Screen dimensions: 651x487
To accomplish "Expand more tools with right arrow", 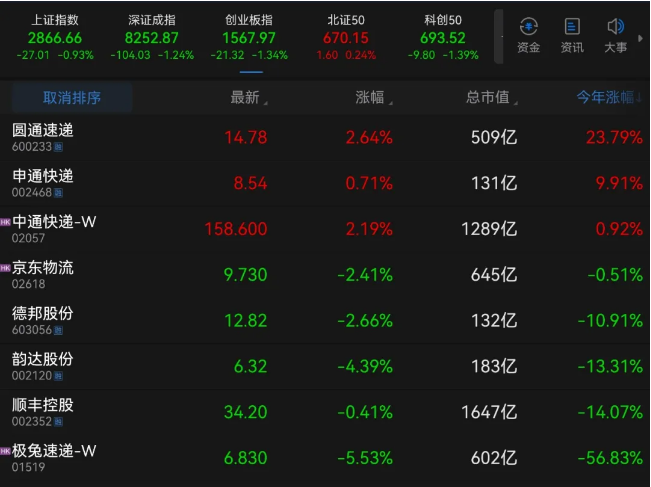I will (640, 38).
